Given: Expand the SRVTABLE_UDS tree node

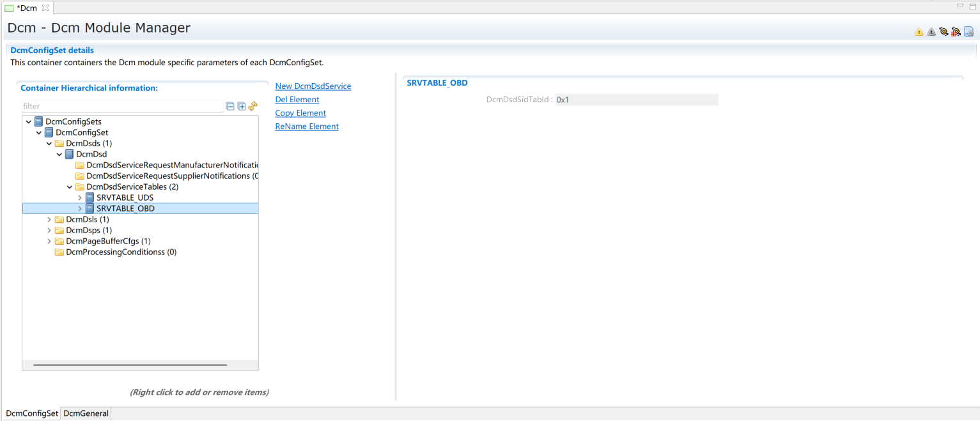Looking at the screenshot, I should pyautogui.click(x=80, y=198).
